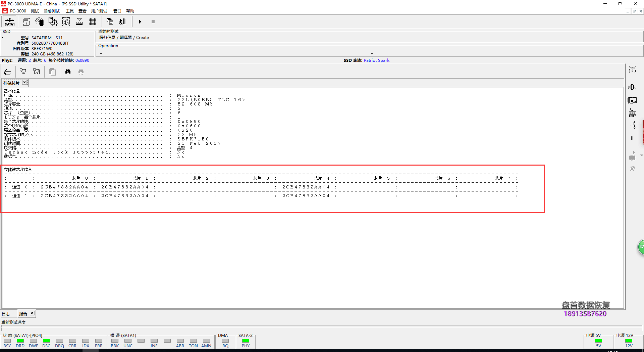
Task: Close the 存储芯片 tab
Action: coord(24,82)
